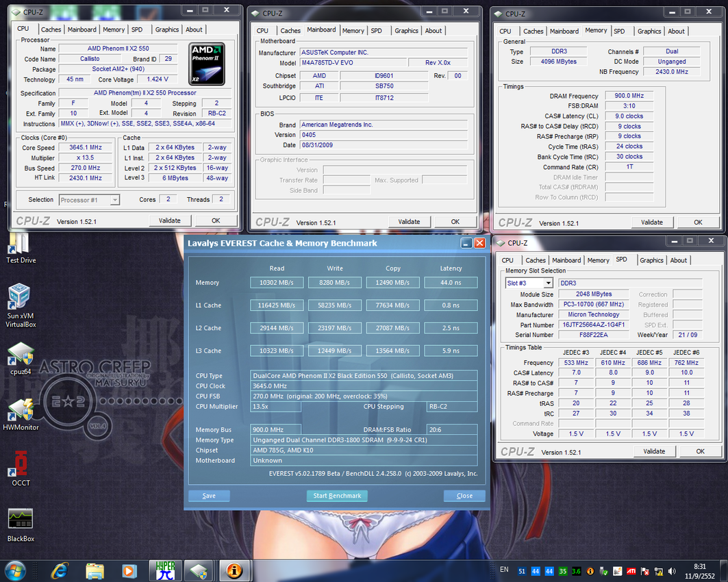Open Mainboard tab in the CPU-Z Slot #3 window
728x582 pixels.
566,260
